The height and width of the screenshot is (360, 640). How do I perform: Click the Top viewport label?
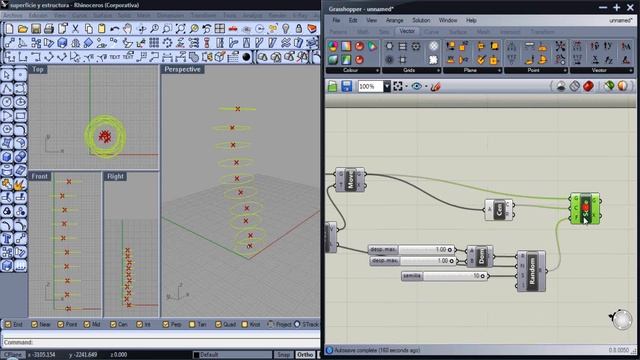pos(38,69)
